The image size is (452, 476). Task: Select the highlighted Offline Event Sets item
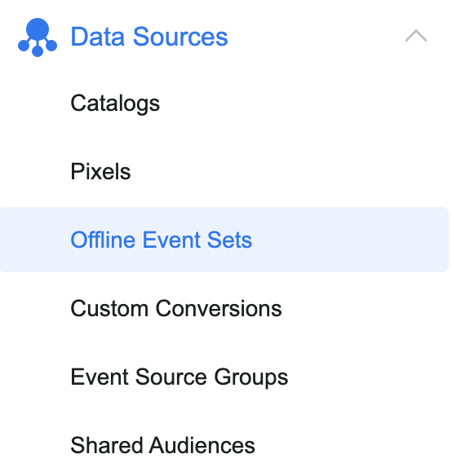coord(224,240)
